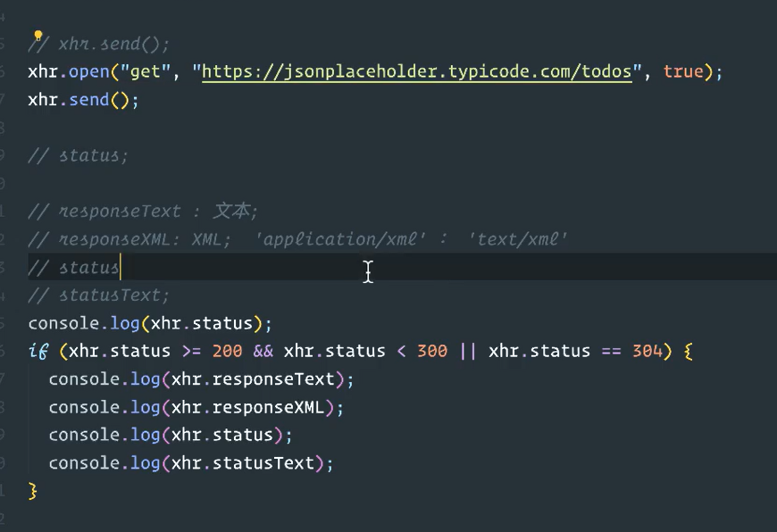Click the opening curly brace after 304
Image resolution: width=777 pixels, height=532 pixels.
pos(688,351)
